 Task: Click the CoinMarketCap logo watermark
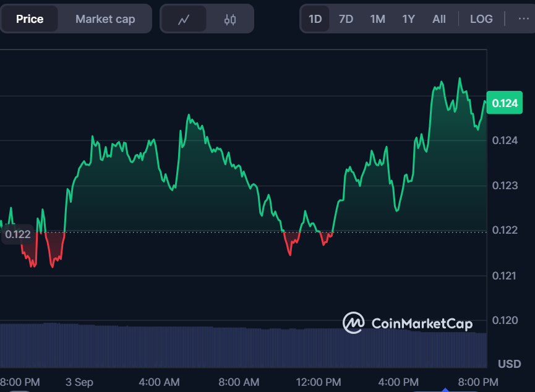pyautogui.click(x=408, y=323)
